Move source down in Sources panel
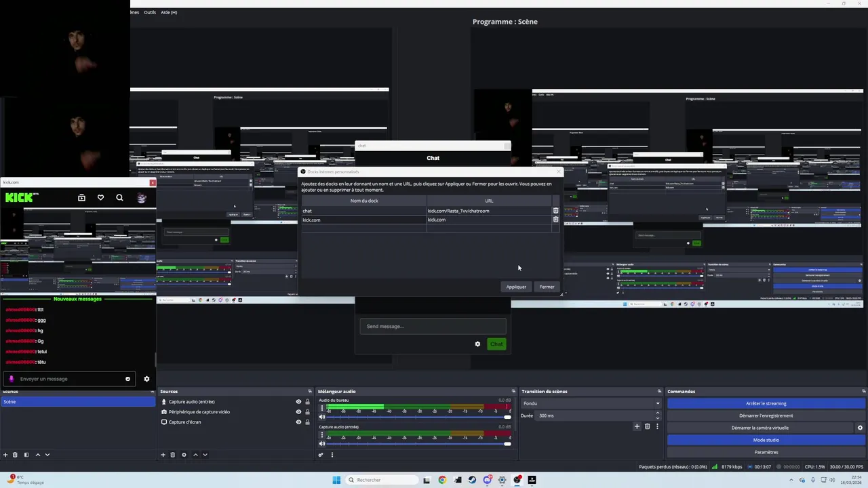Viewport: 868px width, 488px height. [x=205, y=455]
